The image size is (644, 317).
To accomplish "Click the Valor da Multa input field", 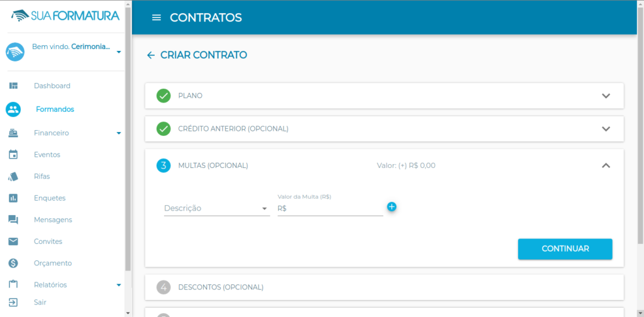I will coord(330,209).
